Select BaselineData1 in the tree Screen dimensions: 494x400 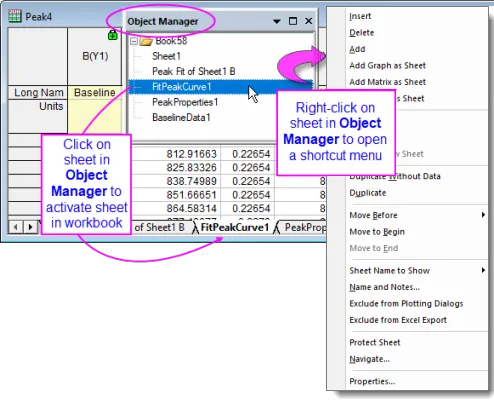[181, 117]
